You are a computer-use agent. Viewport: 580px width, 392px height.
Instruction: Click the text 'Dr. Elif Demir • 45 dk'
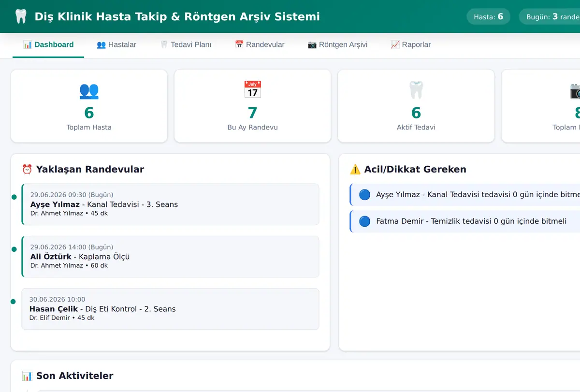coord(62,318)
